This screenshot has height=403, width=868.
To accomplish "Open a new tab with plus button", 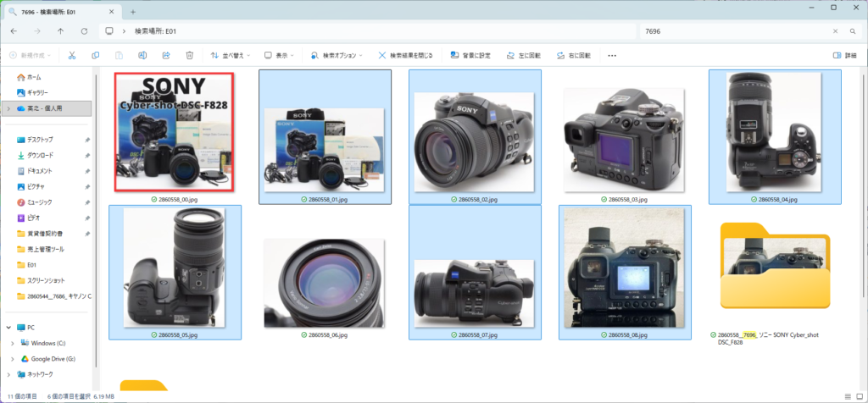I will click(x=133, y=12).
